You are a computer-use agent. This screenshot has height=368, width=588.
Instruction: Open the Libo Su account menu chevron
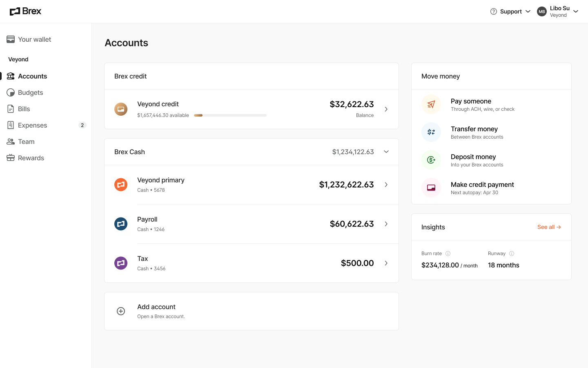(576, 11)
